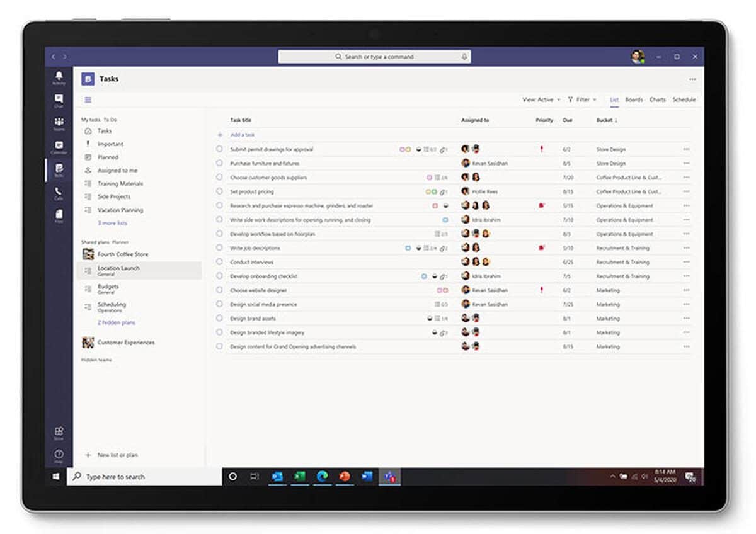Open Excel from the Windows taskbar

pyautogui.click(x=299, y=477)
